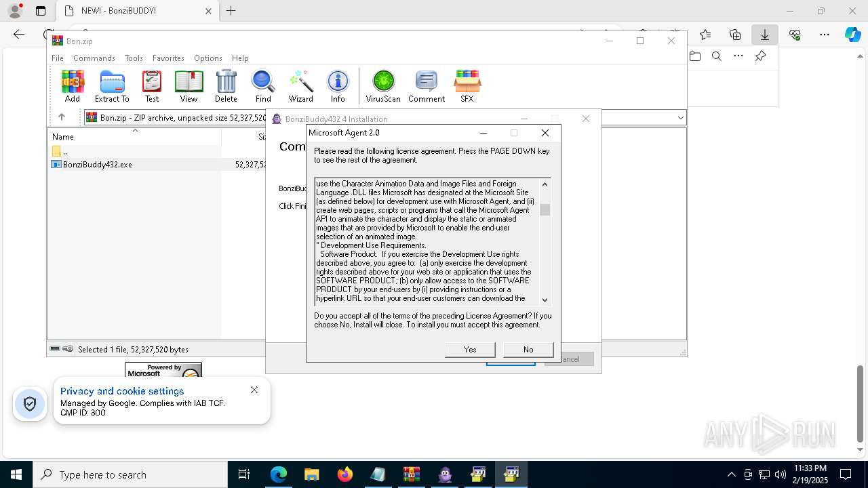This screenshot has height=488, width=868.
Task: Click the taskbar search box
Action: click(x=130, y=474)
